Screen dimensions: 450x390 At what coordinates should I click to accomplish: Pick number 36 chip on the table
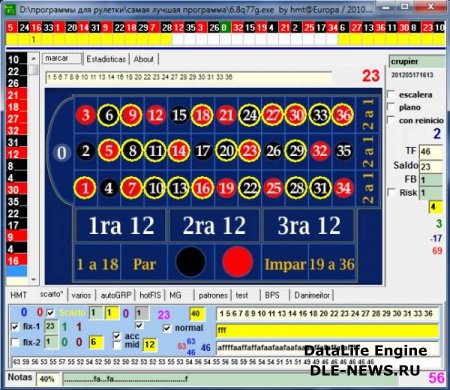coord(343,115)
